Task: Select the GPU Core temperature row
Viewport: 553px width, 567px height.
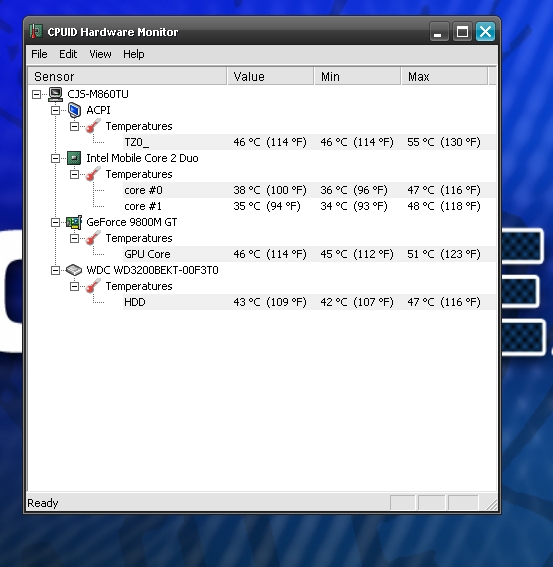Action: [x=309, y=254]
